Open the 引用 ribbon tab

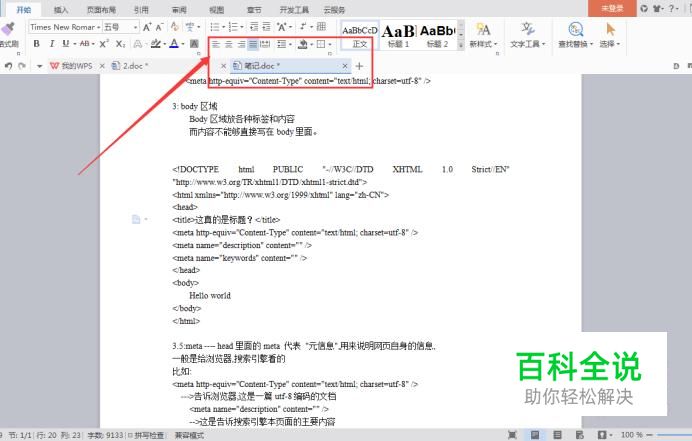coord(141,10)
